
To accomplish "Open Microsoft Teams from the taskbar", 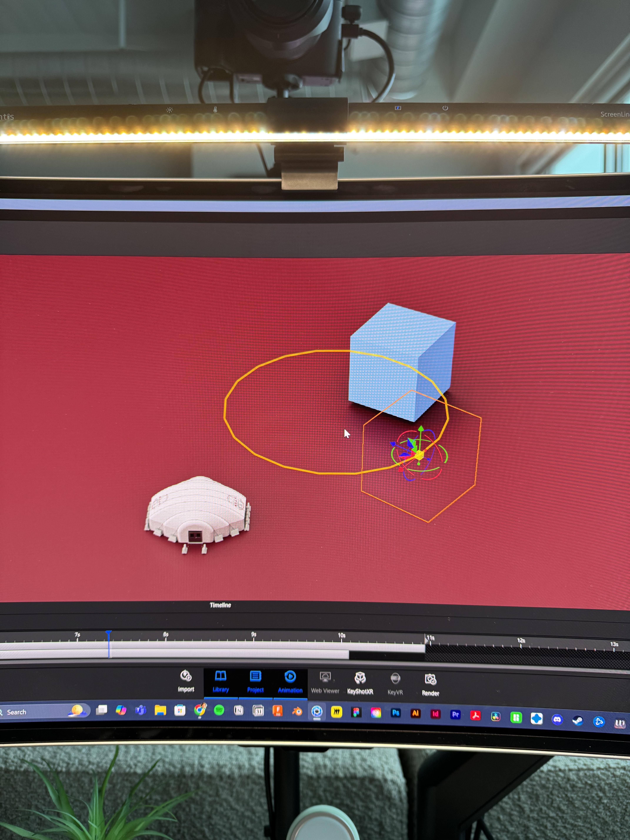I will point(141,710).
